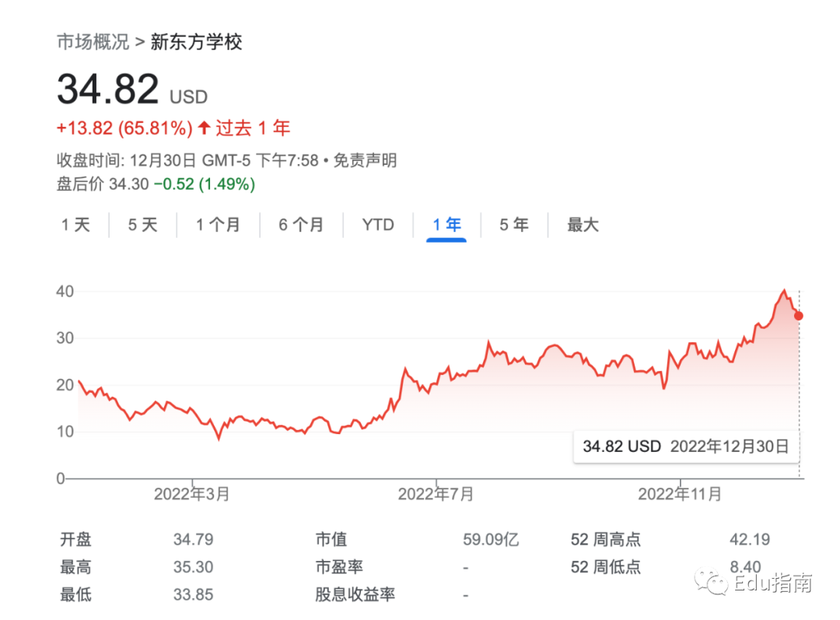
Task: Open the 5 年 chart range
Action: [x=514, y=225]
